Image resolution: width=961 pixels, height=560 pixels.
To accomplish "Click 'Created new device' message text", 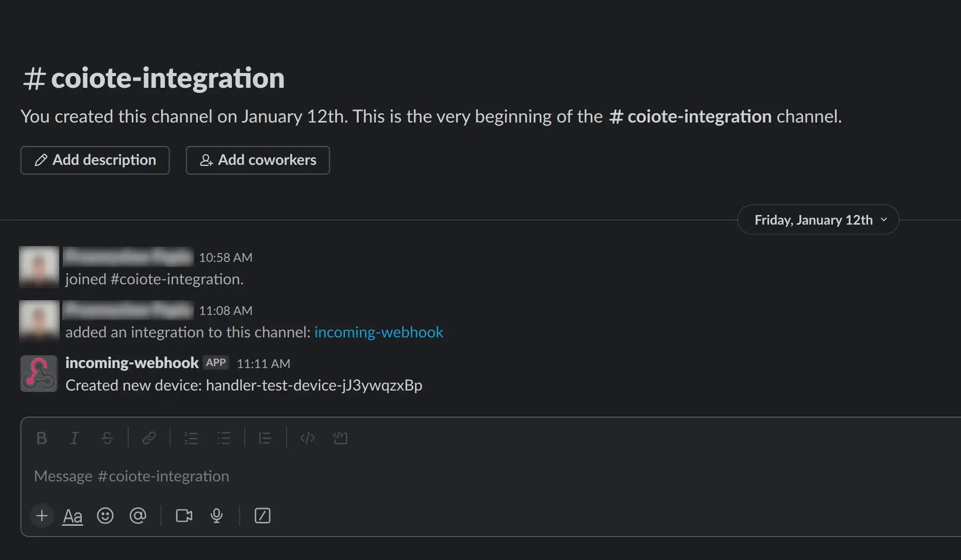I will click(244, 385).
